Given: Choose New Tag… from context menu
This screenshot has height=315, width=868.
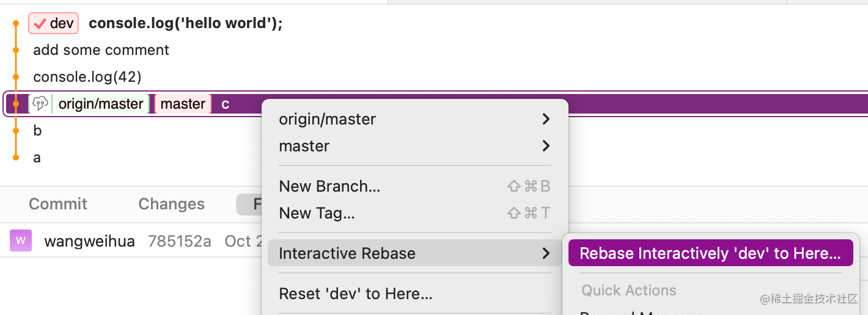Looking at the screenshot, I should [x=317, y=213].
